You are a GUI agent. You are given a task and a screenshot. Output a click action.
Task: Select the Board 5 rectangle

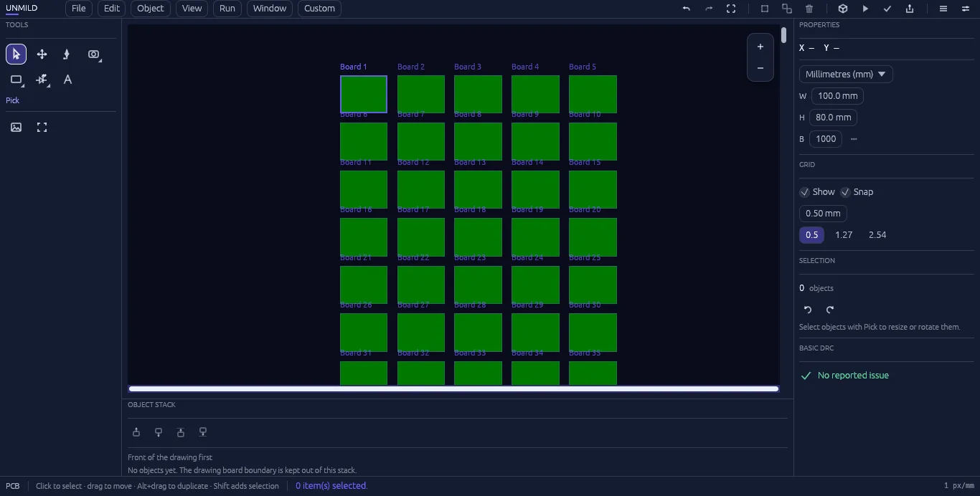[593, 95]
